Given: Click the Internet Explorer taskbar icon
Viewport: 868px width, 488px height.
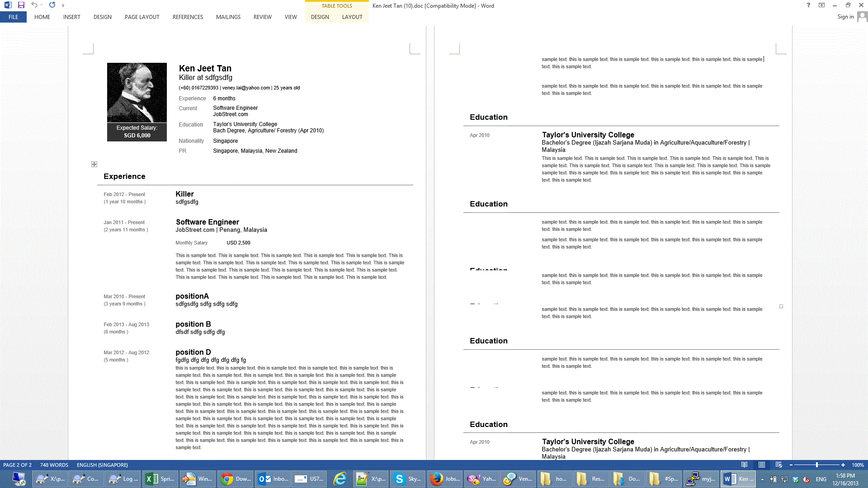Looking at the screenshot, I should [340, 479].
